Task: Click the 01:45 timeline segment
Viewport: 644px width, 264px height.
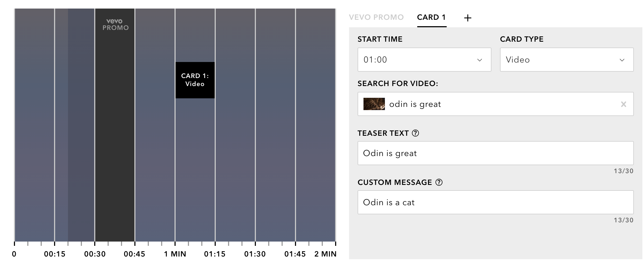Action: 316,125
